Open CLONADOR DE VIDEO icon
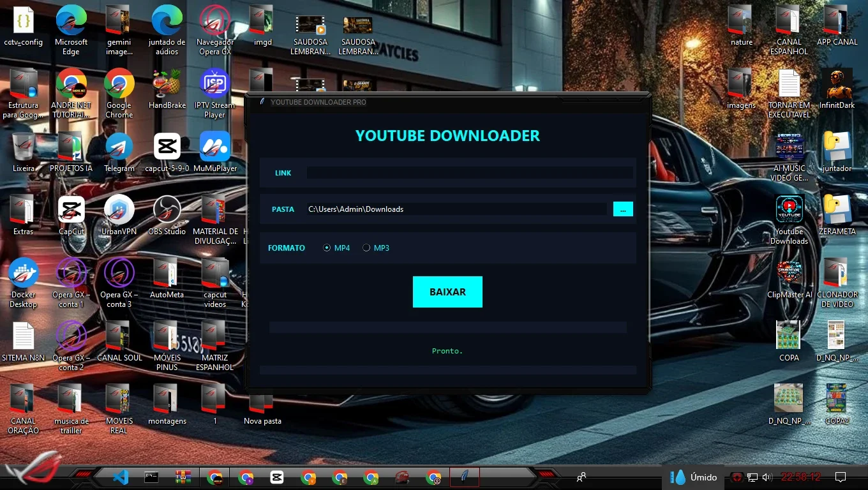The image size is (868, 490). pos(837,283)
